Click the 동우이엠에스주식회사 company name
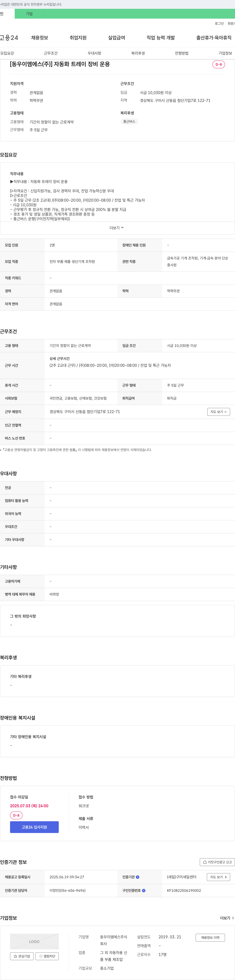This screenshot has height=980, width=235. tap(114, 941)
